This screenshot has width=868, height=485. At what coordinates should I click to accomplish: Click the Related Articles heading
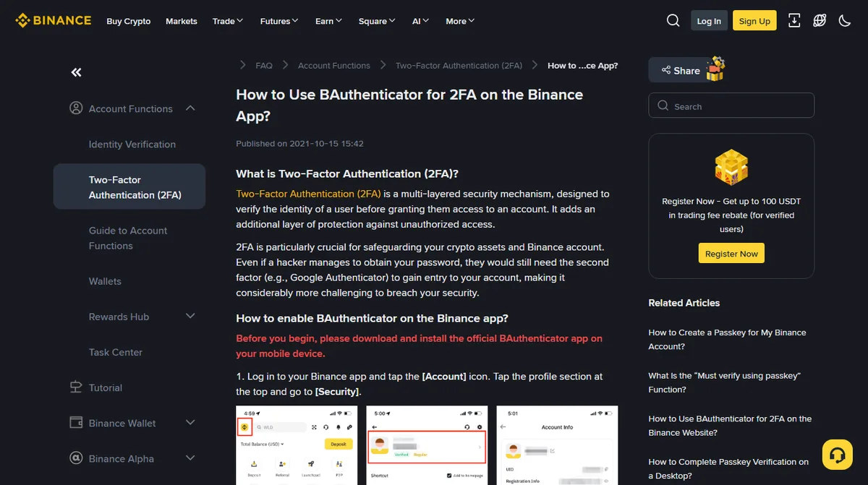pos(684,302)
